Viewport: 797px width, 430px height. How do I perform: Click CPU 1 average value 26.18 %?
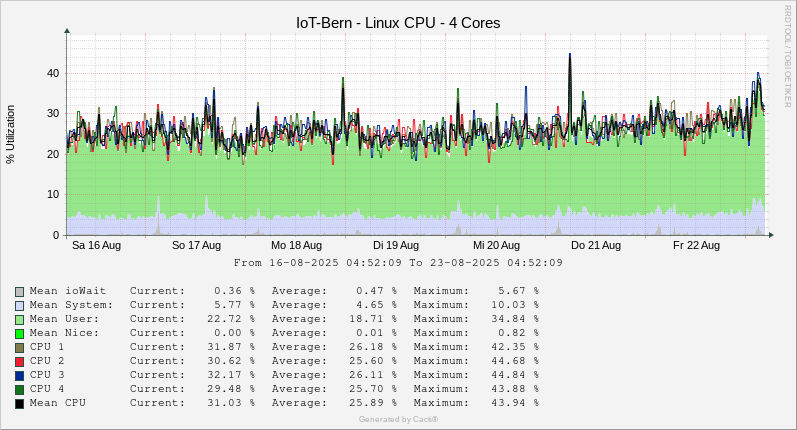373,347
